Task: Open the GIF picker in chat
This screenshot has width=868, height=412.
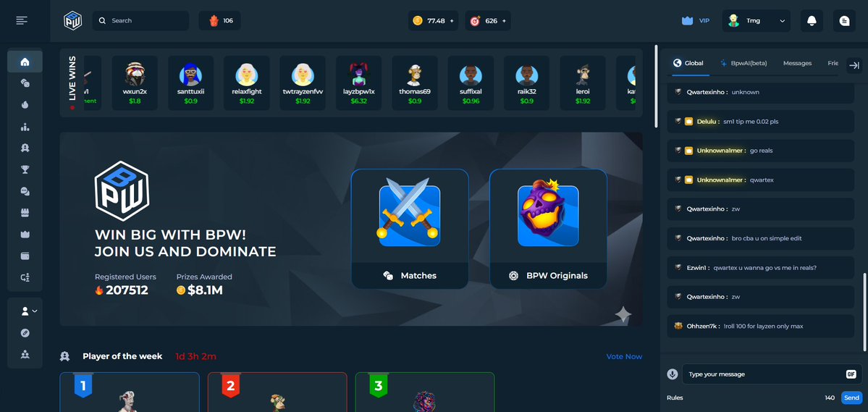Action: click(x=851, y=374)
